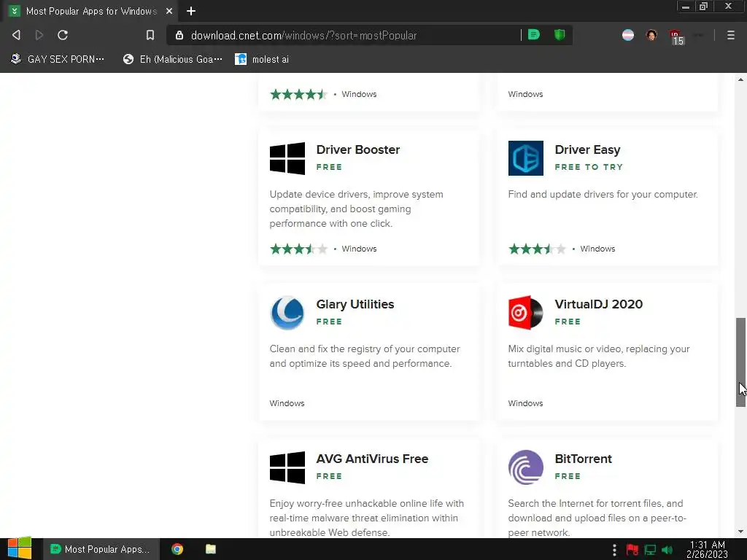Open the Glary Utilities title link
747x560 pixels.
(x=355, y=304)
